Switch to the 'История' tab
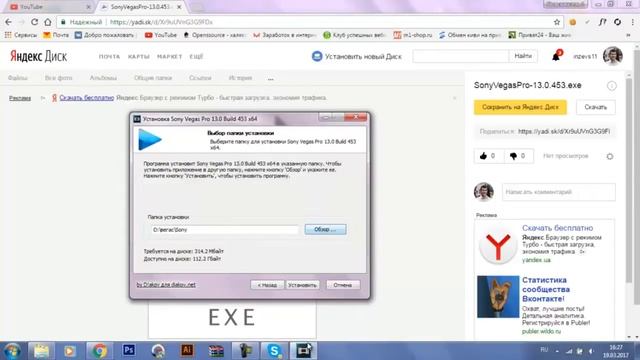This screenshot has width=640, height=360. [240, 78]
